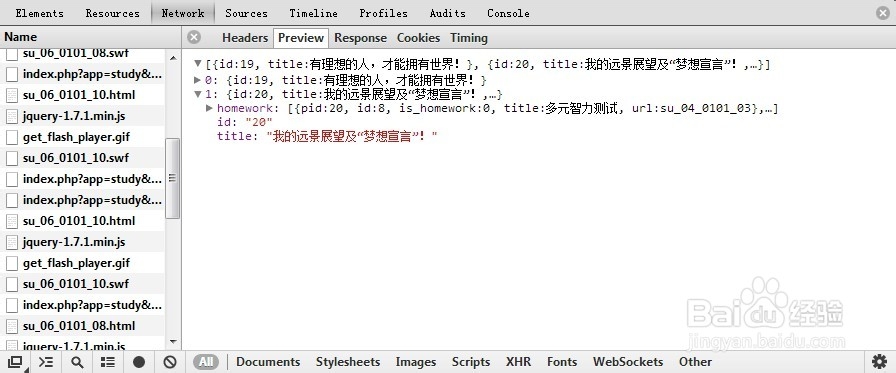Filter requests by WebSockets

(x=628, y=362)
